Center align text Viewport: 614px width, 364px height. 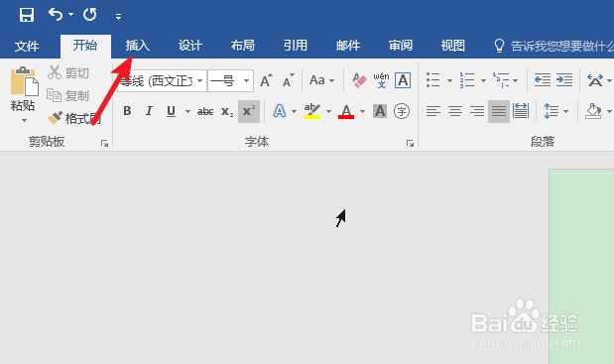tap(455, 111)
